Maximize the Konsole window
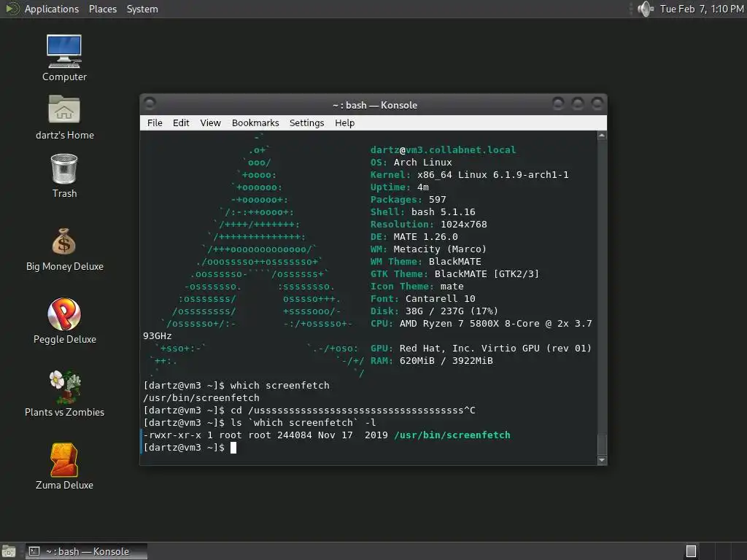Viewport: 747px width, 560px height. pos(578,104)
